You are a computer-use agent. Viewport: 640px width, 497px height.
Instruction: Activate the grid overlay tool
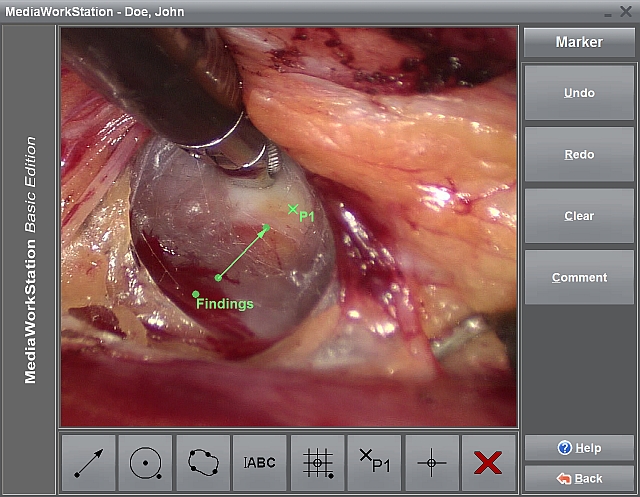pos(318,463)
